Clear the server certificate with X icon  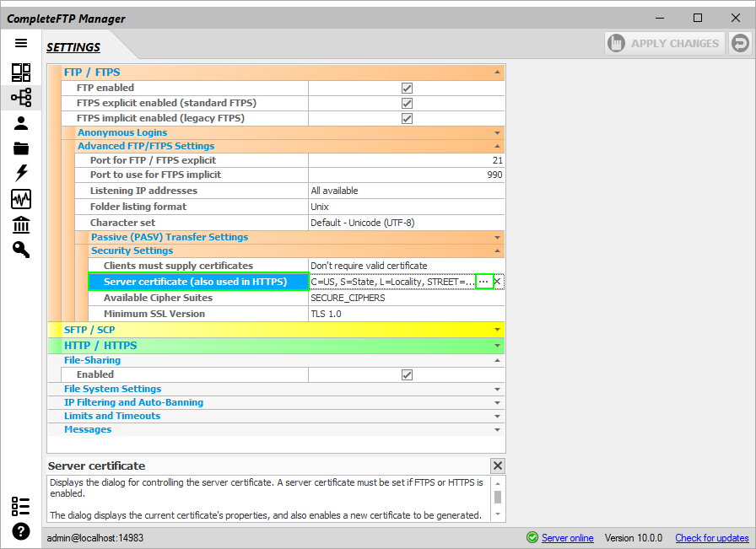[x=498, y=282]
